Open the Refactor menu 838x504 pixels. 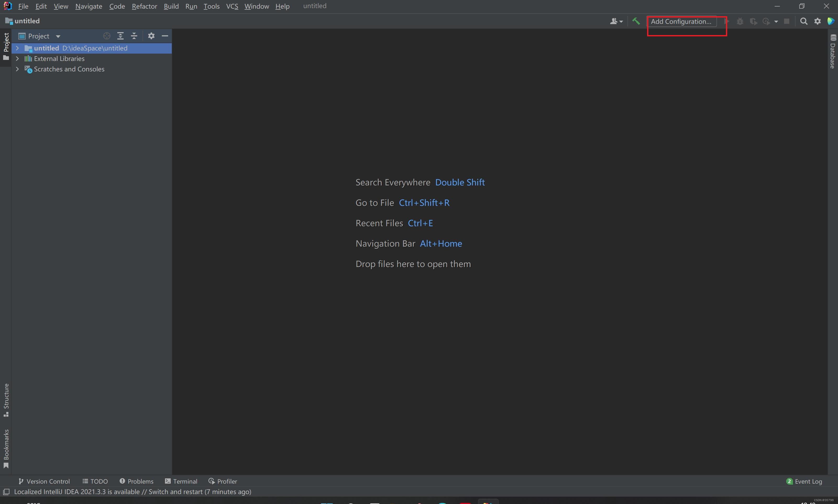tap(144, 6)
